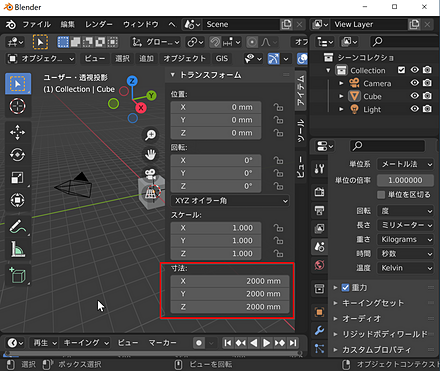Click the Blender logo menu icon
The image size is (440, 371).
10,25
